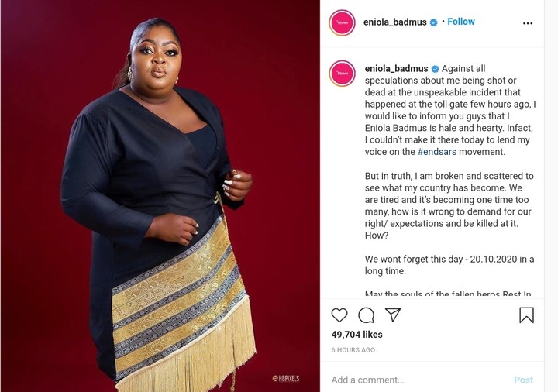Like the post with the heart icon
This screenshot has width=558, height=392.
click(x=339, y=315)
